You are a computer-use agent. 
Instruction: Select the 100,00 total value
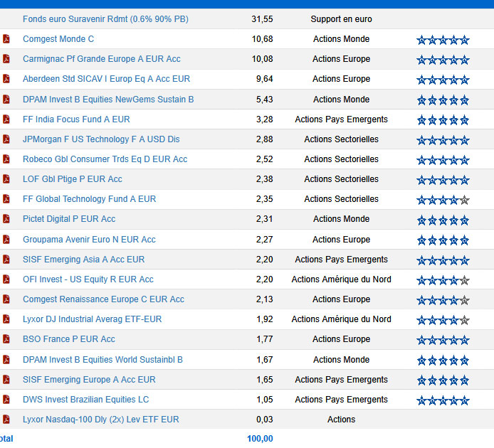[260, 439]
